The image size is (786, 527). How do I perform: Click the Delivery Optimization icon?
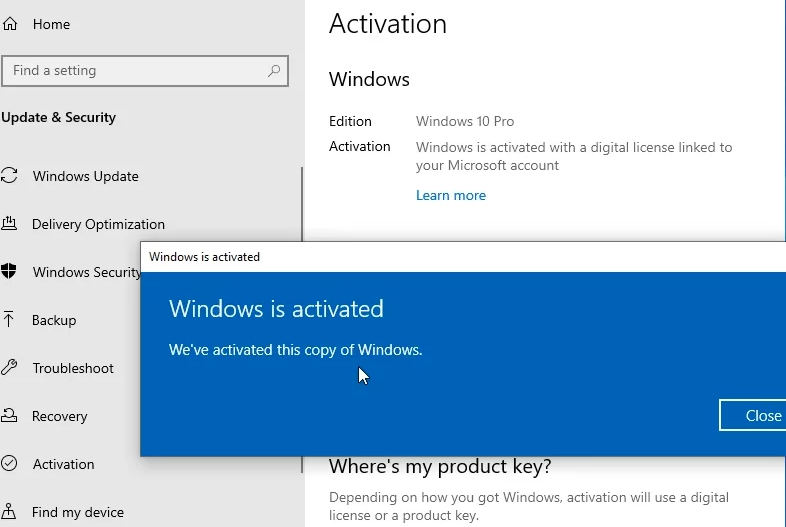(x=9, y=223)
